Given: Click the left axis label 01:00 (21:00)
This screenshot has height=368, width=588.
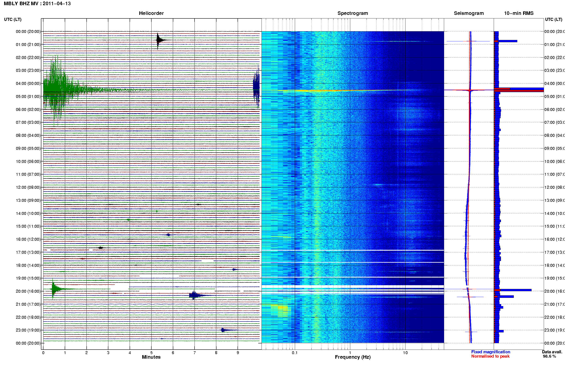Looking at the screenshot, I should tap(28, 44).
